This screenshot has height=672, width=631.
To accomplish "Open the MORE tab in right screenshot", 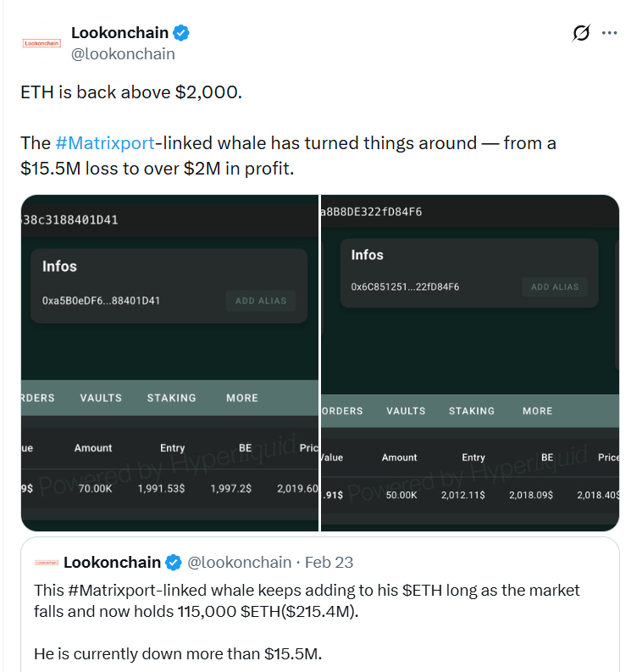I will coord(537,411).
